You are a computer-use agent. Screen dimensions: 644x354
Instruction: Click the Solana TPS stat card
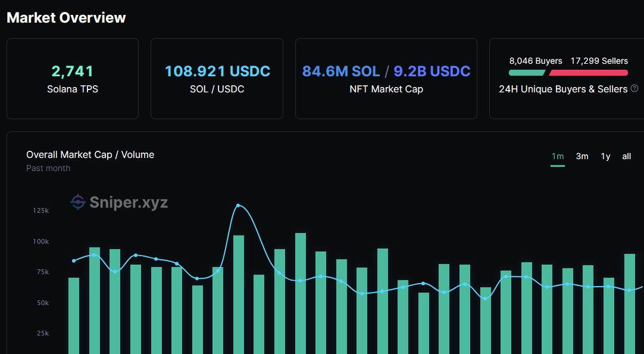pos(72,78)
